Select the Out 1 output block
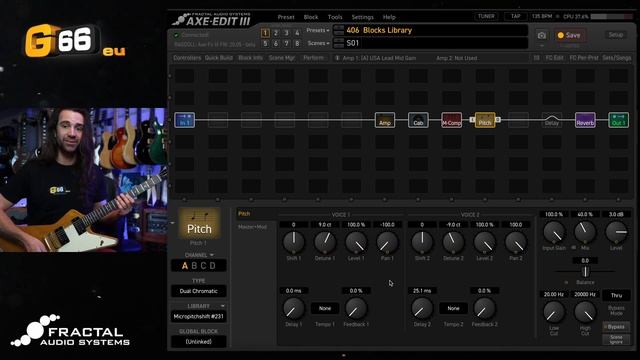Viewport: 640px width, 360px height. click(618, 120)
